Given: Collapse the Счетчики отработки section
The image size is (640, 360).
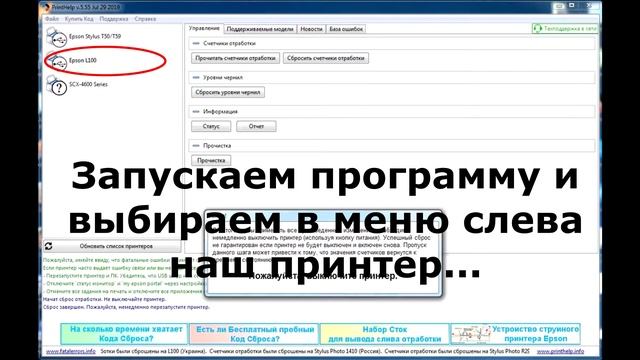Looking at the screenshot, I should tap(196, 43).
